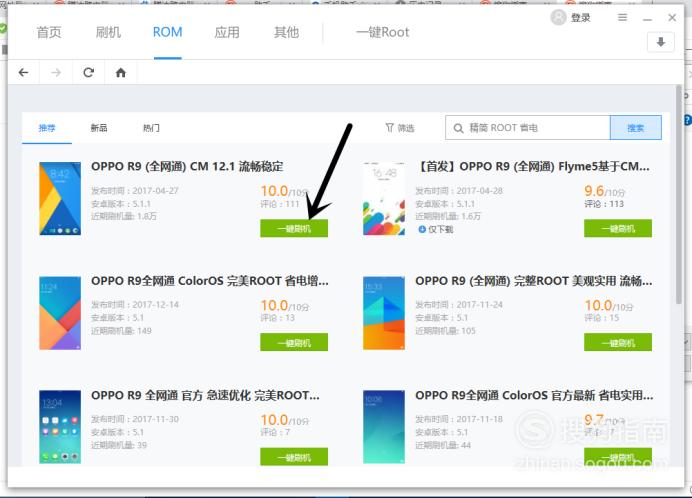Click the magnifier icon in search box
Viewport: 692px width, 498px height.
tap(459, 128)
